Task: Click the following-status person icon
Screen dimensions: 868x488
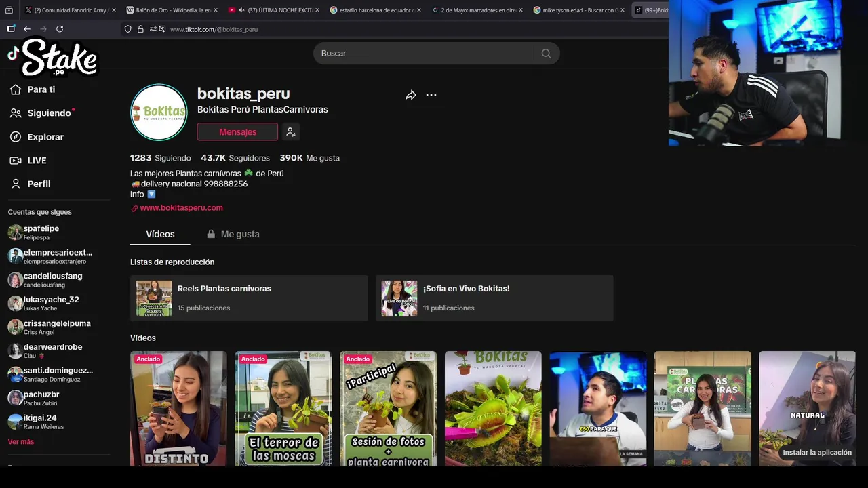Action: coord(291,132)
